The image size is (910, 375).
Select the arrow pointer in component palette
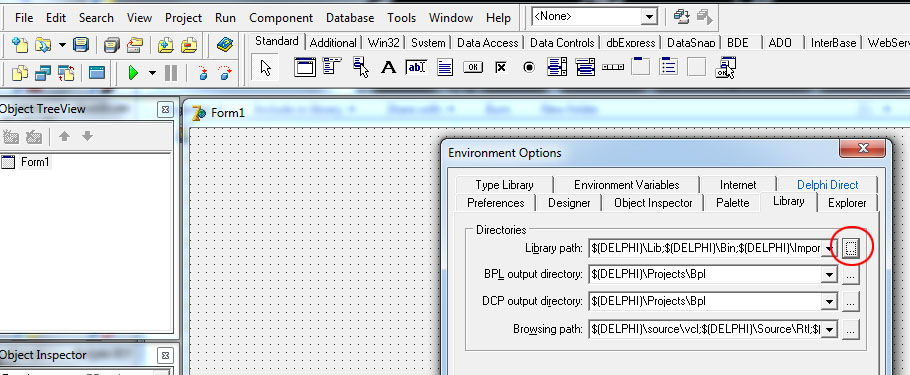pyautogui.click(x=266, y=68)
